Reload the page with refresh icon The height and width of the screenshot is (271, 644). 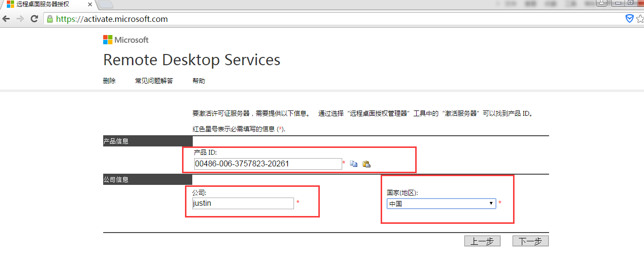tap(34, 19)
